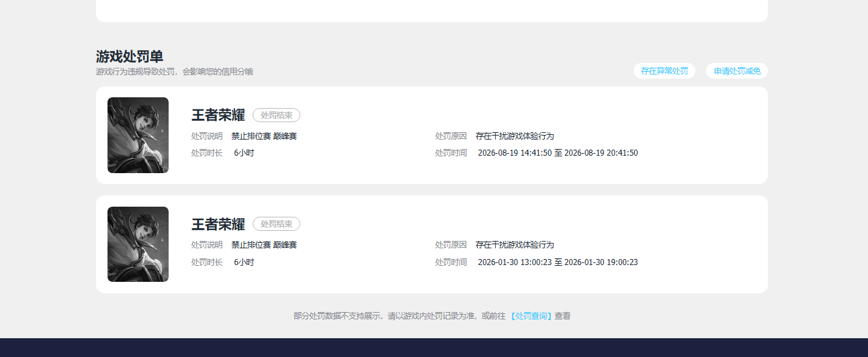Follow the 【处罚查询】 link in the footer note
The height and width of the screenshot is (357, 868).
tap(530, 316)
